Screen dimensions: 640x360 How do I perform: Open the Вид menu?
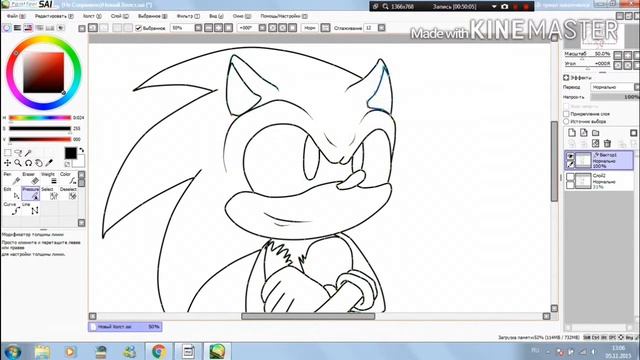coord(216,16)
